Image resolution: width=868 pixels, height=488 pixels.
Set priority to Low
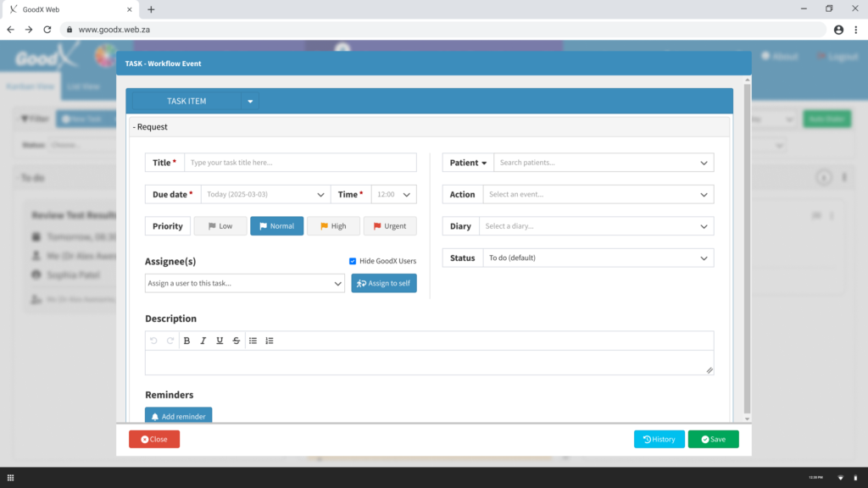click(x=220, y=226)
